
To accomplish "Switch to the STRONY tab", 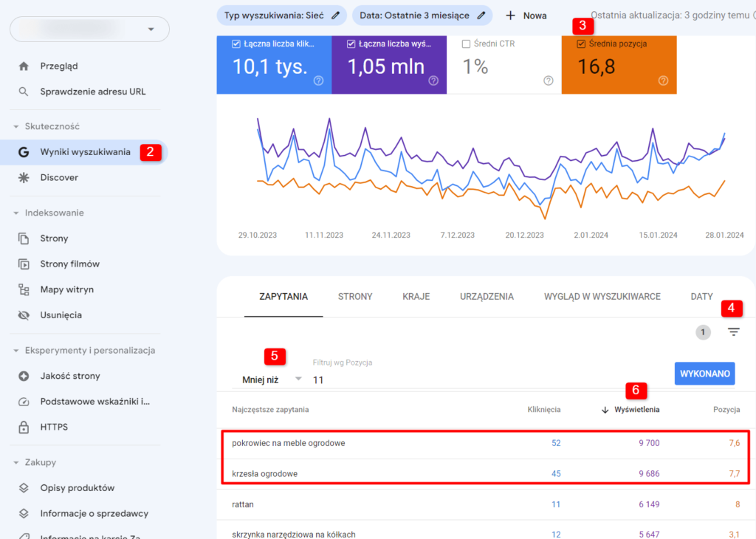I will click(x=355, y=297).
